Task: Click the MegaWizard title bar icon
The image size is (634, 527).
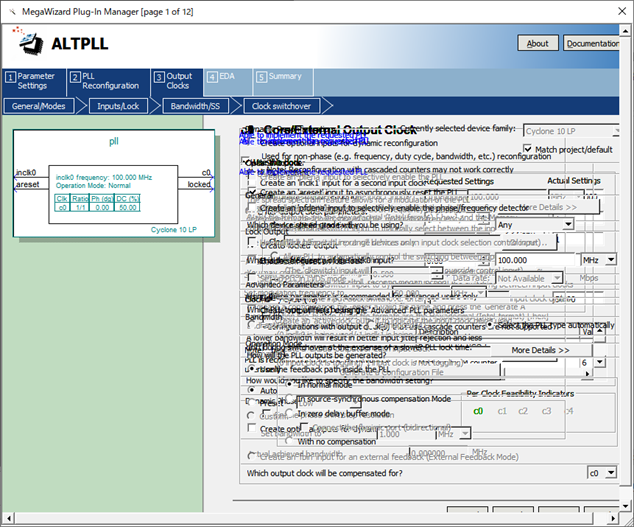Action: pos(12,9)
